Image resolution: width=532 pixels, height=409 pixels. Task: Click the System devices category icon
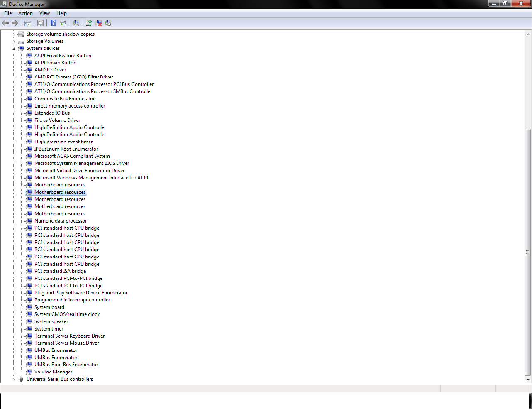point(21,48)
